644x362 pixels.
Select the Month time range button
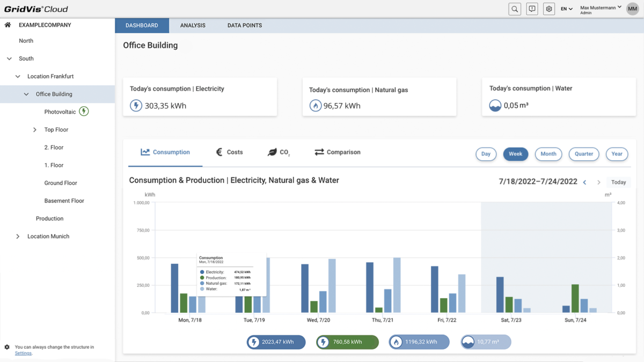[548, 154]
